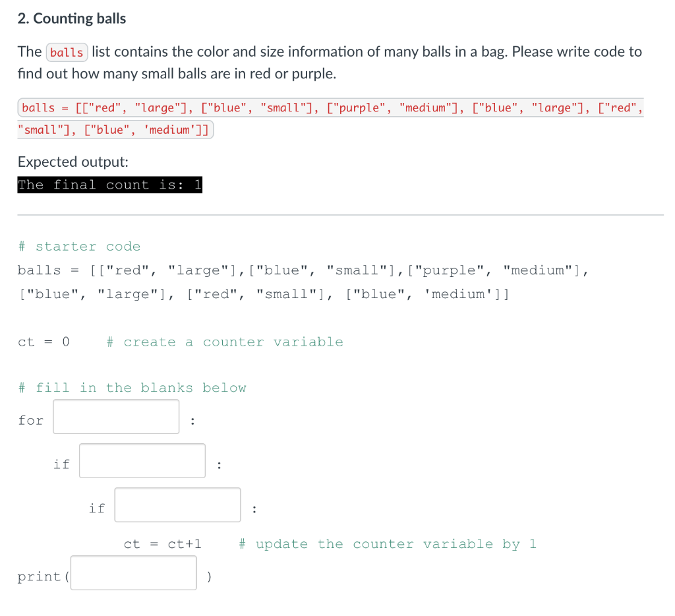675x616 pixels.
Task: Click the closing parenthesis after print blank
Action: pos(209,576)
